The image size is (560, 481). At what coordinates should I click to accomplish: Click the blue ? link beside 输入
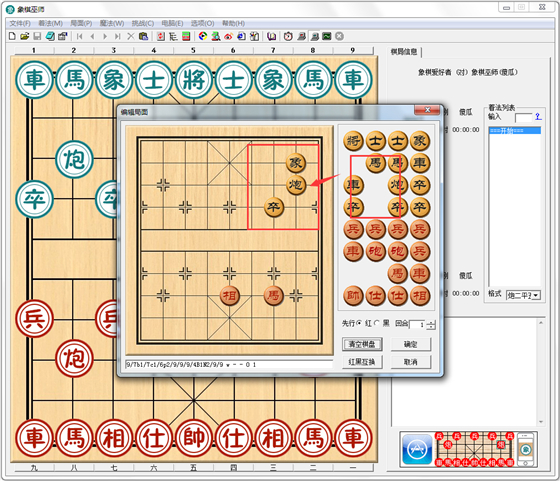click(x=538, y=116)
